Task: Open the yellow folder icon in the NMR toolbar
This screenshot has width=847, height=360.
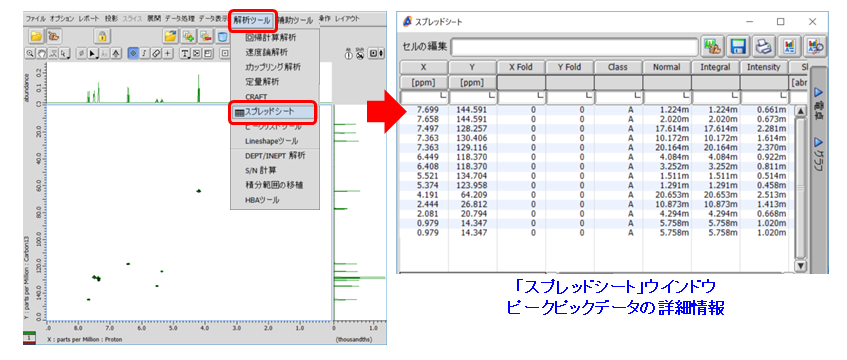Action: tap(36, 36)
